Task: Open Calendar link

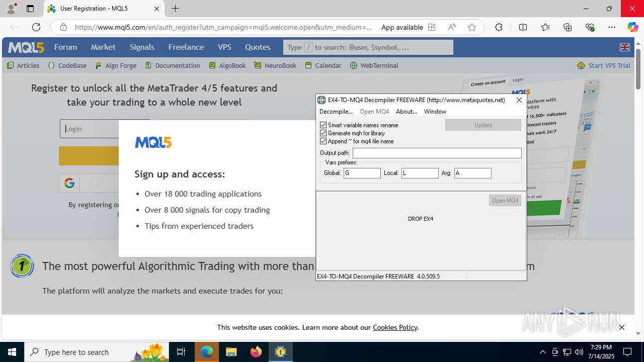Action: (323, 65)
